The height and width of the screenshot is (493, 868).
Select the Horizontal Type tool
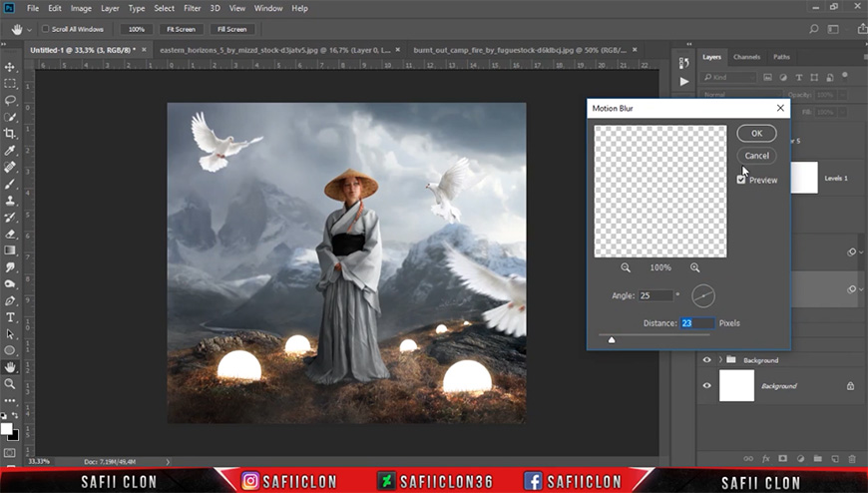[10, 317]
